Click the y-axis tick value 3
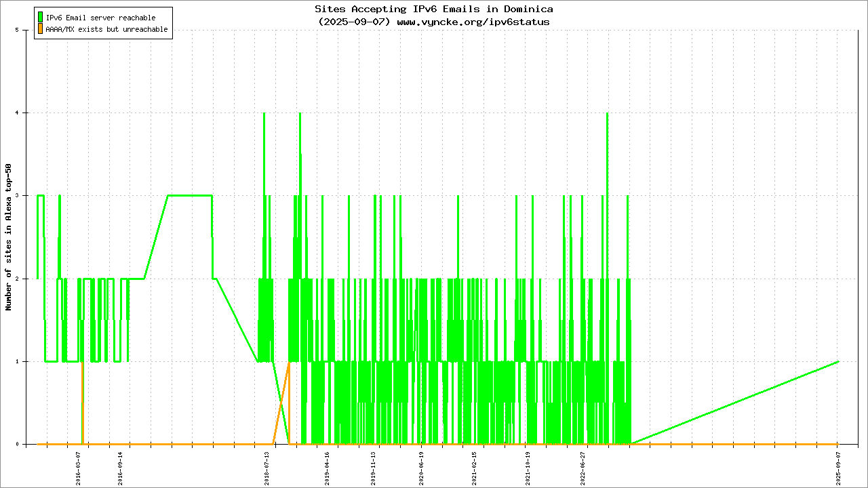The image size is (868, 488). [25, 196]
